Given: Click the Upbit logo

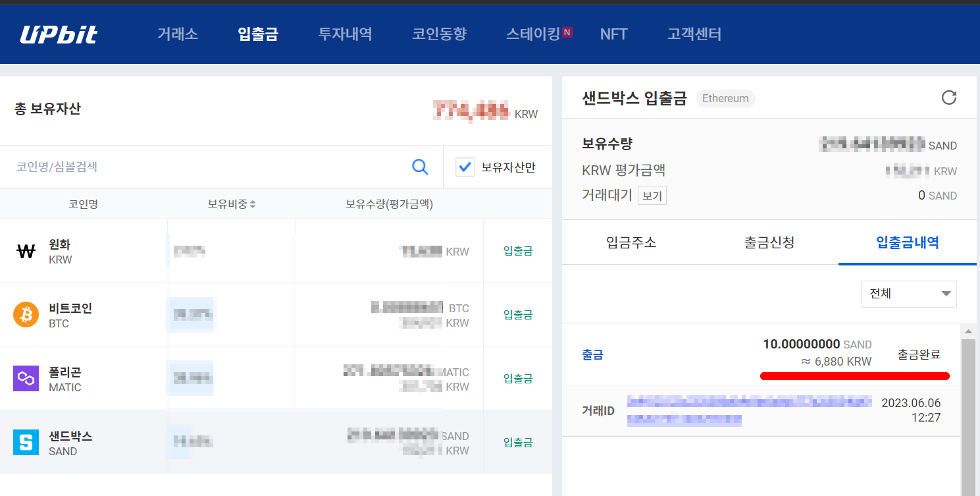Looking at the screenshot, I should [x=59, y=34].
